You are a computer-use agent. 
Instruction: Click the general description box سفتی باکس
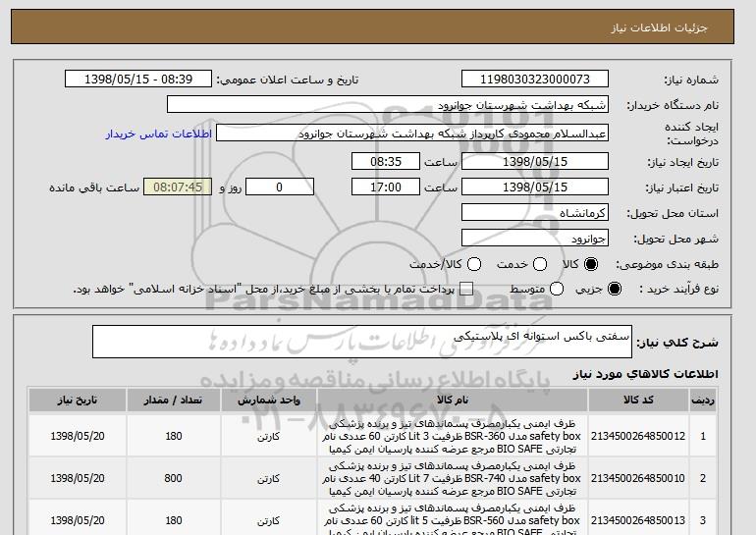click(362, 342)
